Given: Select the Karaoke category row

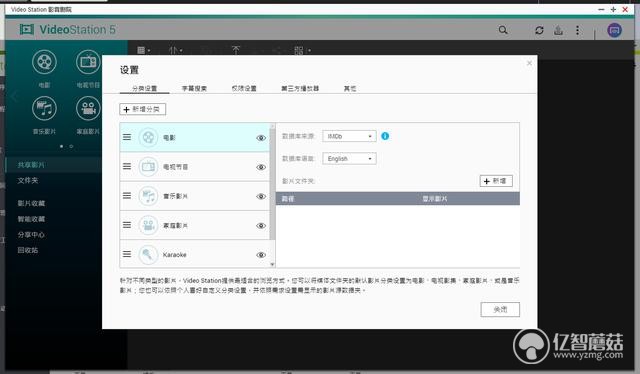Looking at the screenshot, I should (x=195, y=254).
